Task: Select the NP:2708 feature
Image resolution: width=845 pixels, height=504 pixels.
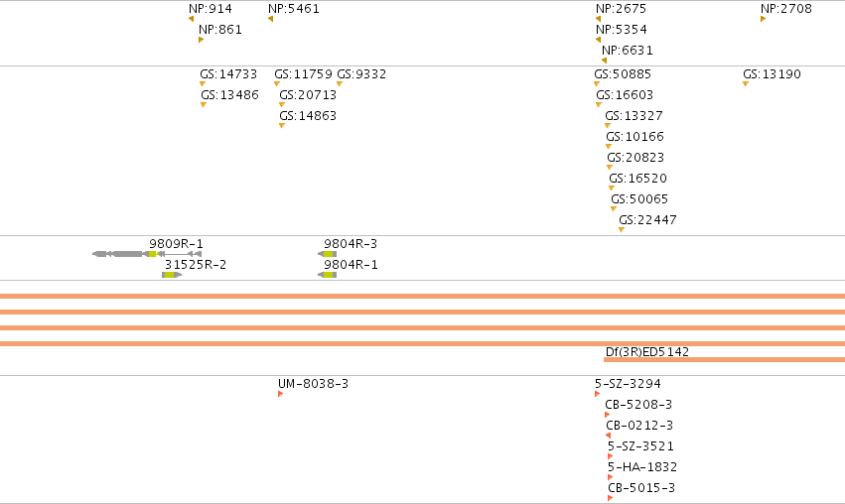Action: [x=786, y=9]
